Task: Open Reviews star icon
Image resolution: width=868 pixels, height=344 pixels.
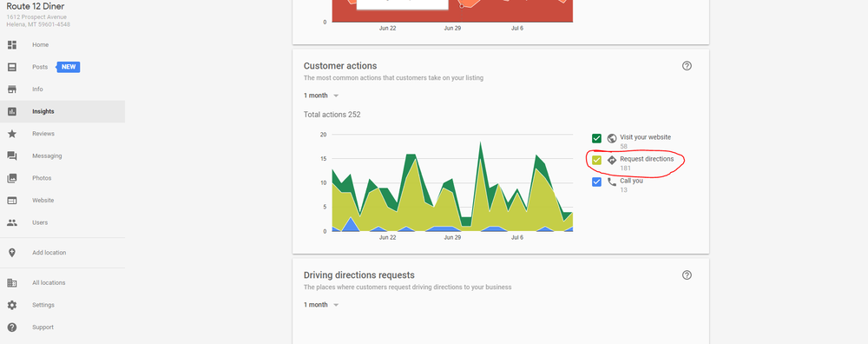Action: point(11,134)
